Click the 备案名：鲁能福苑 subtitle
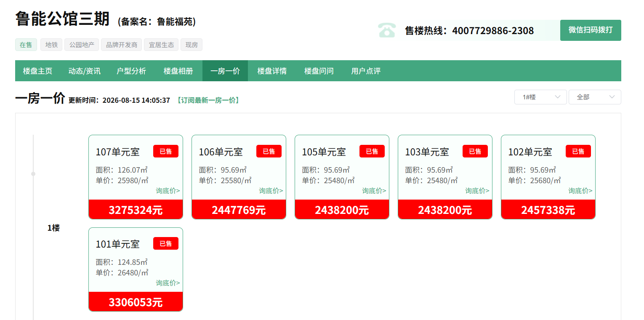644x320 pixels. (x=157, y=21)
